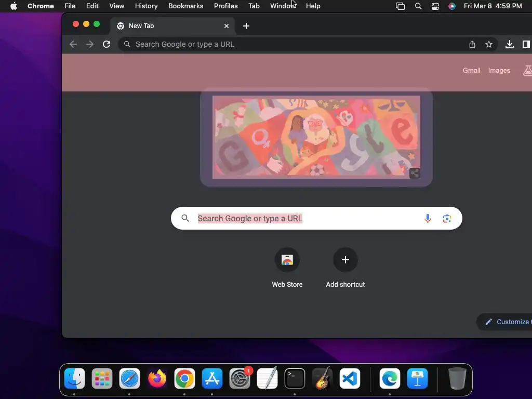The image size is (532, 399).
Task: Open Launchpad from the Dock
Action: 102,378
